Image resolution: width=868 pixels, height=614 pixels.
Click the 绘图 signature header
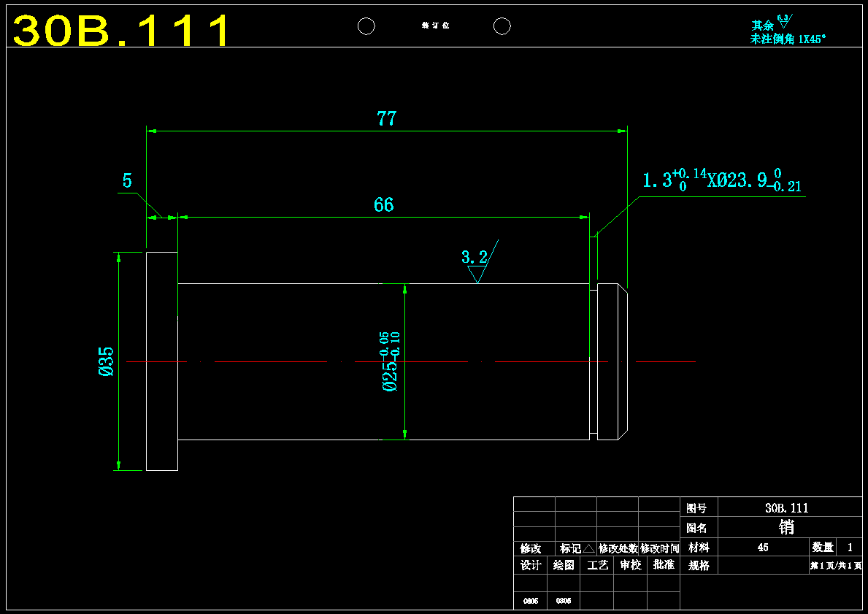(x=564, y=565)
